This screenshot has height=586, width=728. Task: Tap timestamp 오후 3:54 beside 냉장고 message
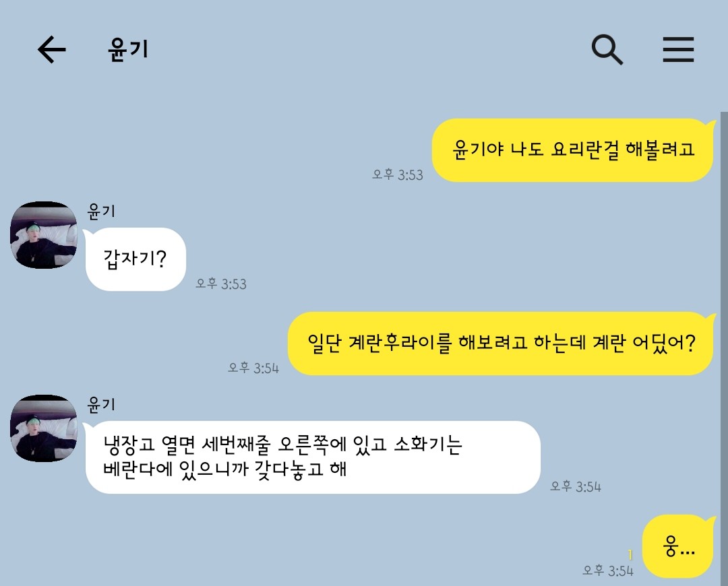[x=575, y=486]
